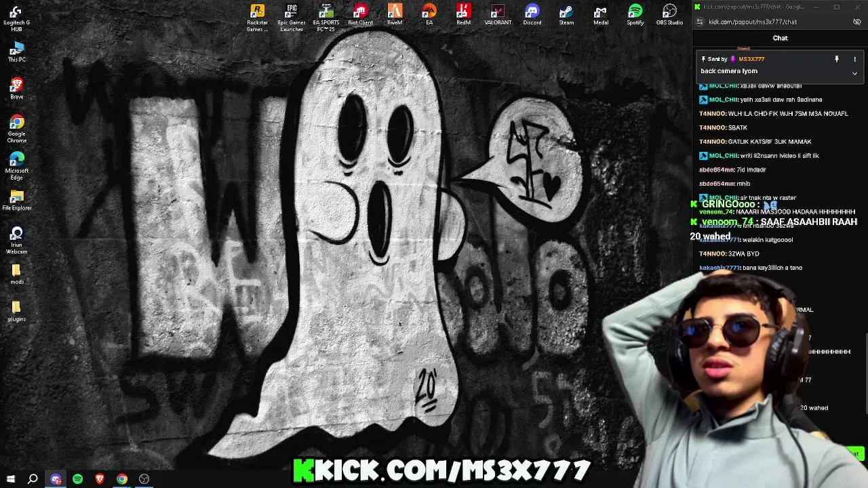
Task: Open EA SPORTS FC 25 shortcut
Action: (326, 18)
